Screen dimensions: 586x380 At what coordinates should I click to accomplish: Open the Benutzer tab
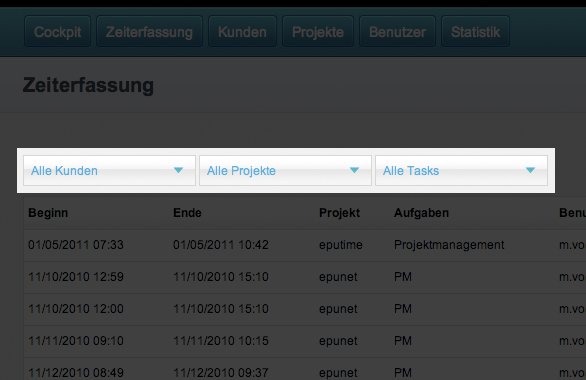[397, 32]
